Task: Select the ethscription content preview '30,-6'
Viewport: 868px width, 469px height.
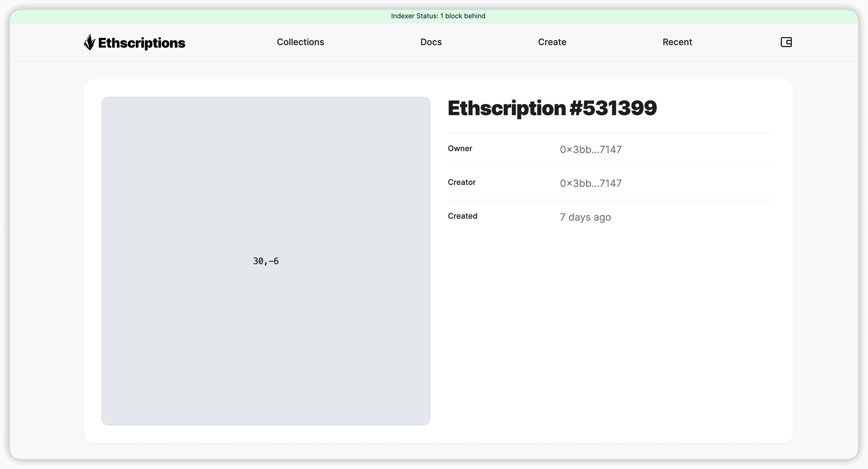Action: coord(266,261)
